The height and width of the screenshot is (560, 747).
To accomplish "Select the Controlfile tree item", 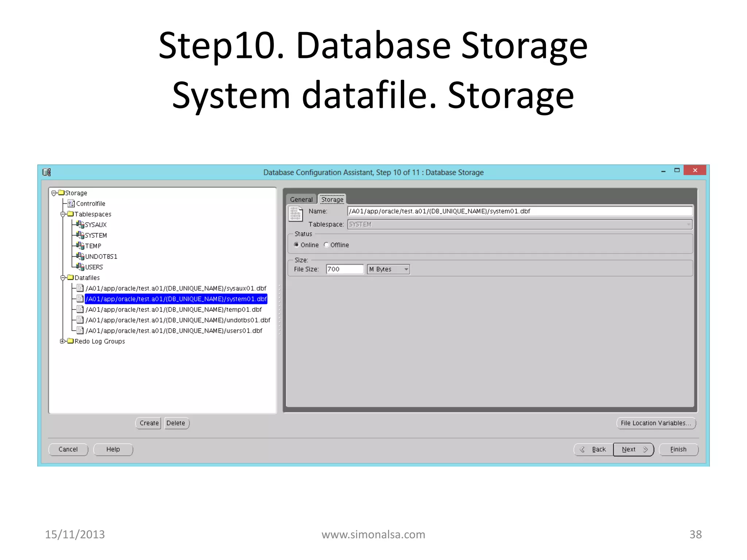I will point(90,203).
